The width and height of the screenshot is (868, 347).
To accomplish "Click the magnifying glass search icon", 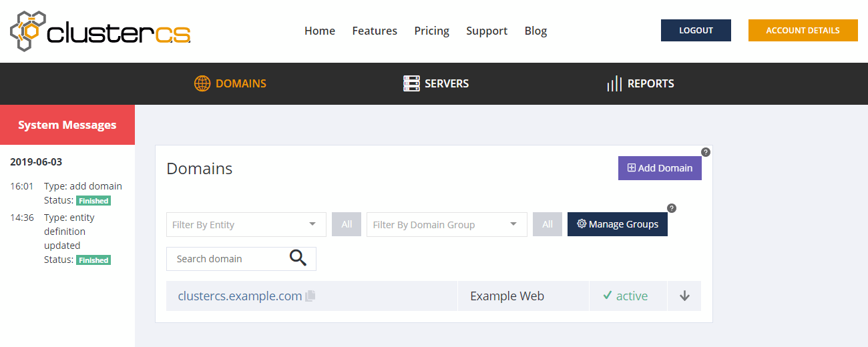I will (x=298, y=258).
